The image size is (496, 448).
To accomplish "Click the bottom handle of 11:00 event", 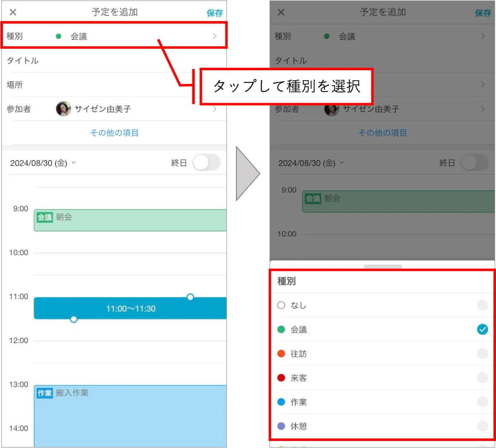I will tap(74, 319).
